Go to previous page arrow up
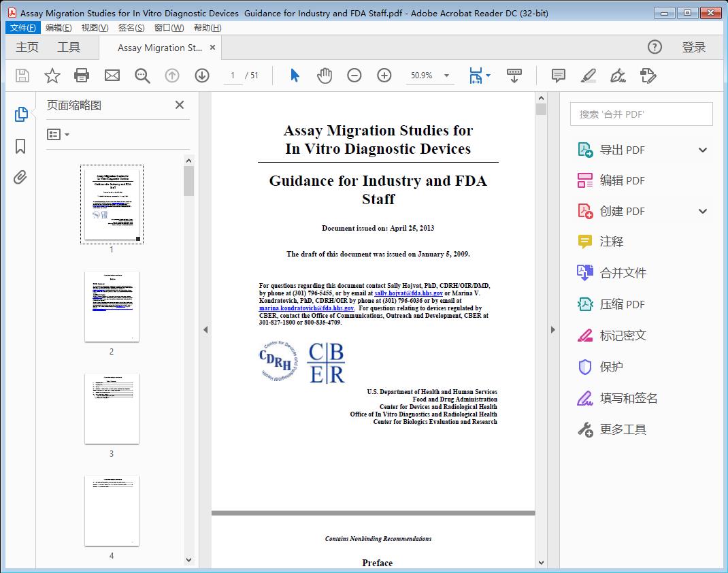 click(172, 76)
